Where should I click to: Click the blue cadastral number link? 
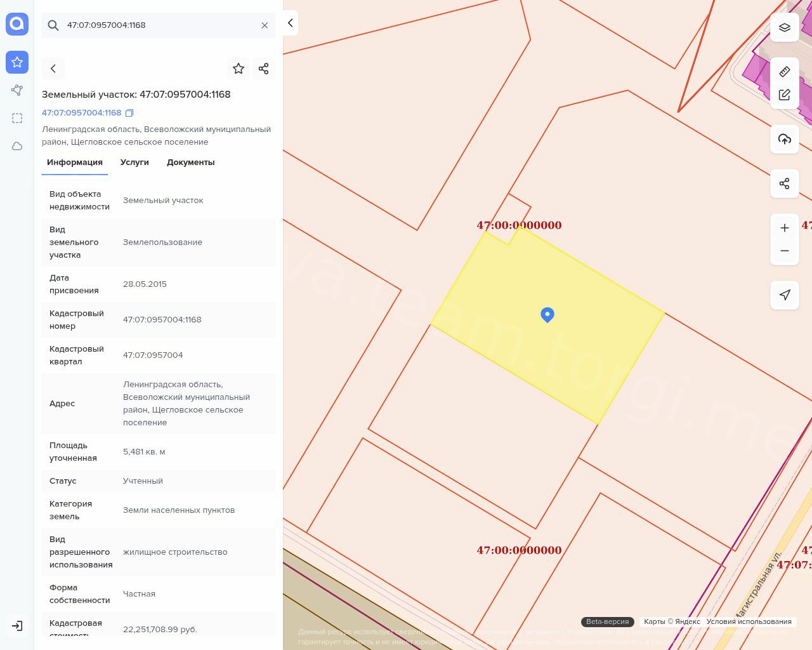tap(81, 113)
